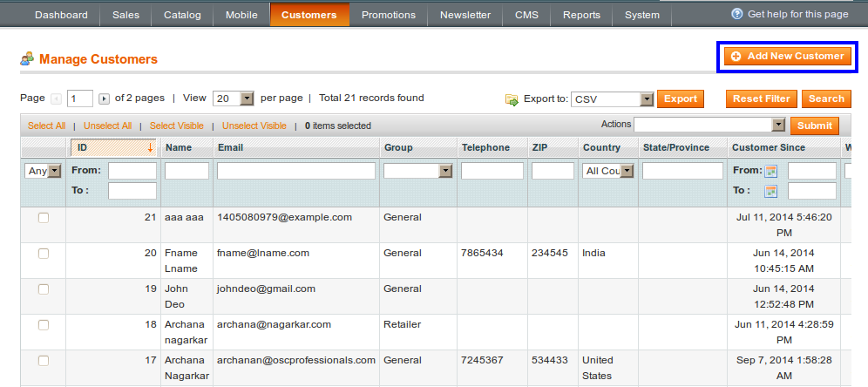Expand the per page View dropdown
The width and height of the screenshot is (868, 387).
[x=246, y=98]
